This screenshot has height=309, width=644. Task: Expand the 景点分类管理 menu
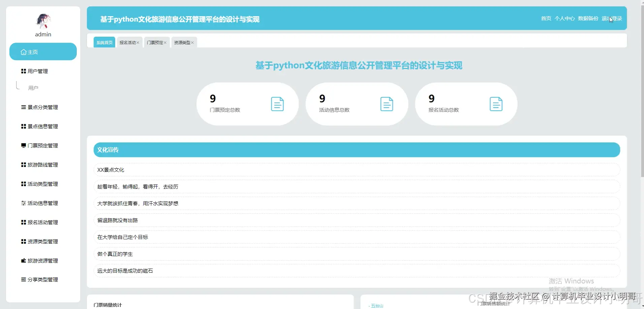click(x=43, y=107)
